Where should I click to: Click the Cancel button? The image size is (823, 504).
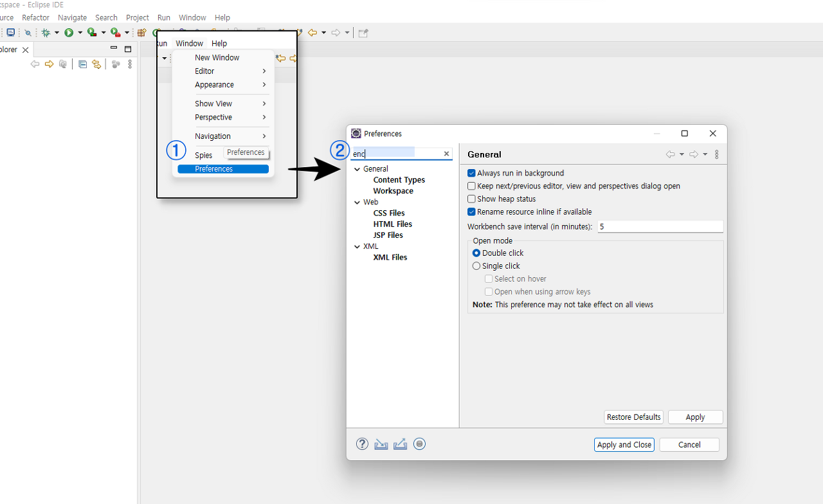(x=689, y=444)
